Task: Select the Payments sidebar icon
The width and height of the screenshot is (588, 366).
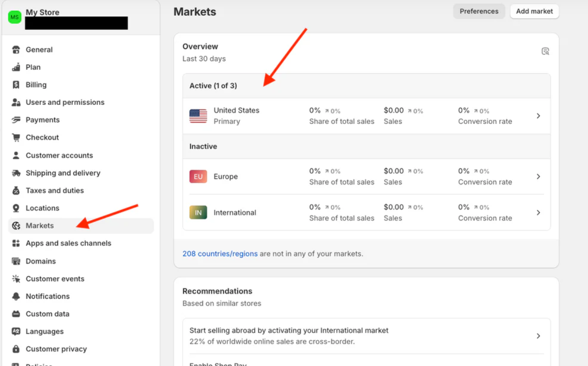Action: pos(16,119)
